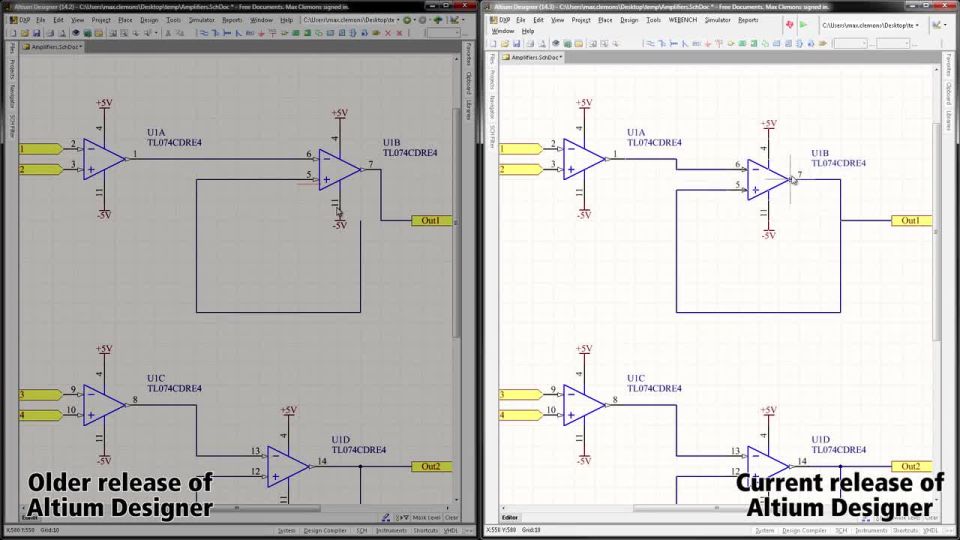This screenshot has height=540, width=960.
Task: Open first toolbar combo box in right window
Action: point(851,43)
